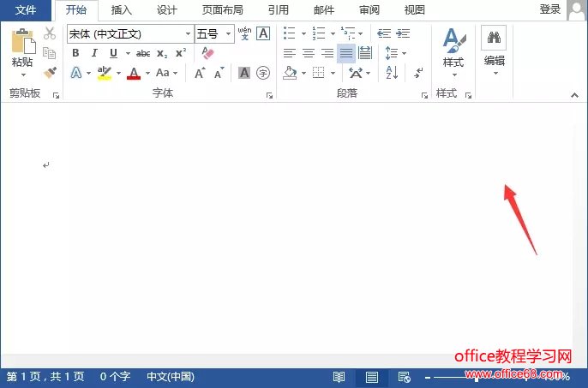Apply paragraph shading paint bucket
588x388 pixels.
[x=290, y=73]
